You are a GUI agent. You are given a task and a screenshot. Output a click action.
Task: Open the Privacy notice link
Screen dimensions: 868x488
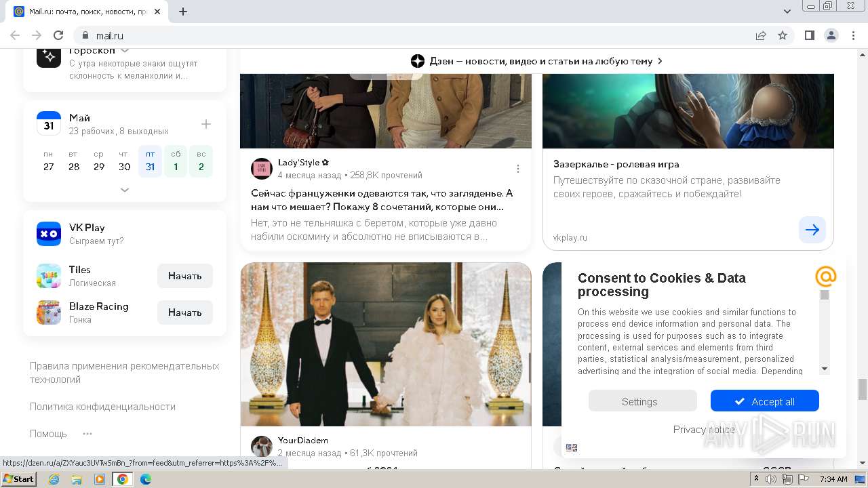[704, 429]
